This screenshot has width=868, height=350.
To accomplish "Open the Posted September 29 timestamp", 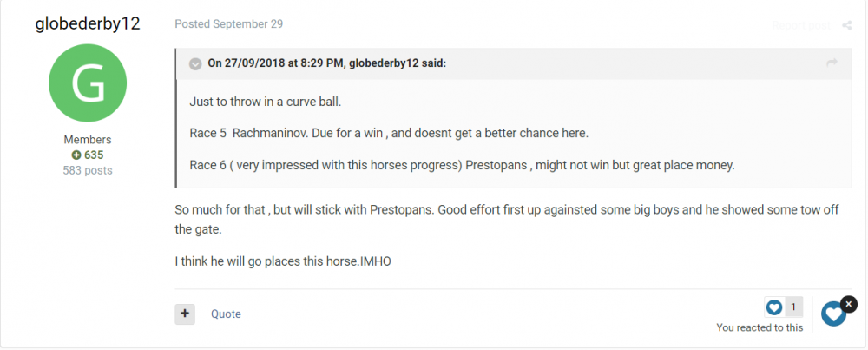I will (229, 24).
